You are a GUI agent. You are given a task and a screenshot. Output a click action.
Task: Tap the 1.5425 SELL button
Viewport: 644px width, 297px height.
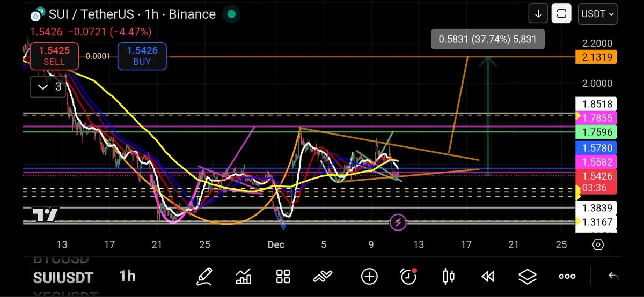[x=54, y=56]
